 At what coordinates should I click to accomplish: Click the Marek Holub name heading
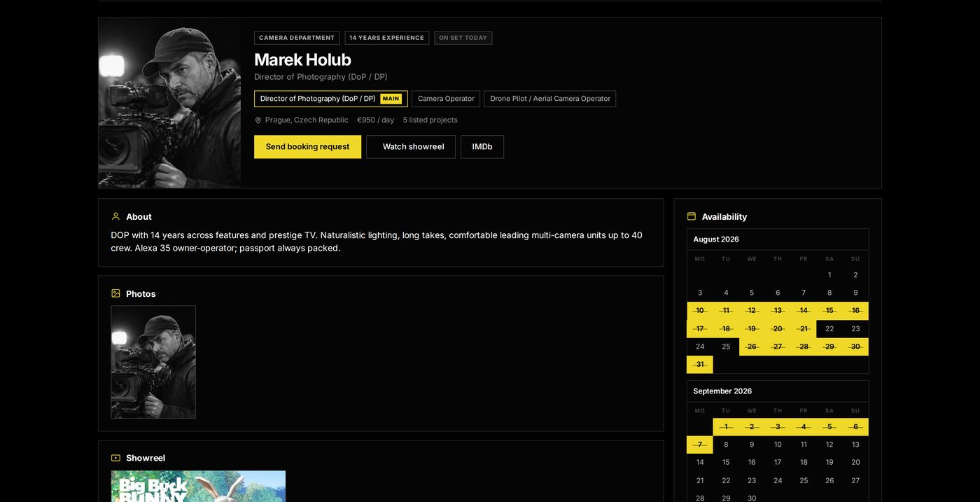coord(302,60)
